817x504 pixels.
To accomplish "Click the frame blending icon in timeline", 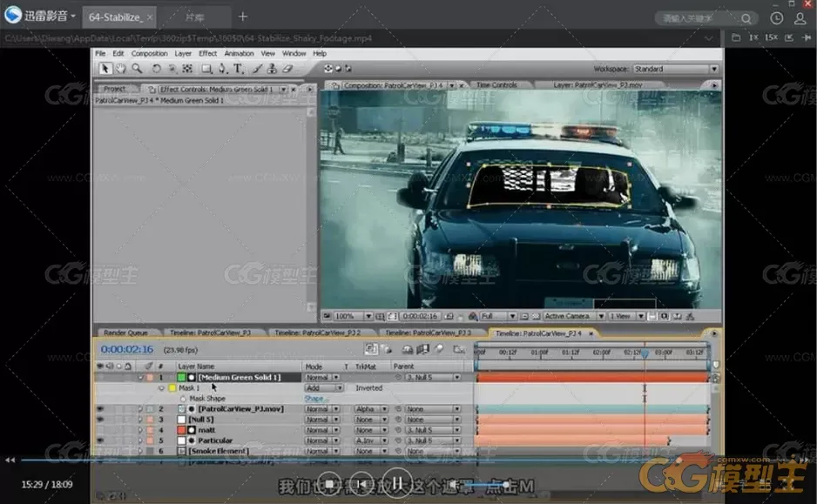I will [422, 349].
